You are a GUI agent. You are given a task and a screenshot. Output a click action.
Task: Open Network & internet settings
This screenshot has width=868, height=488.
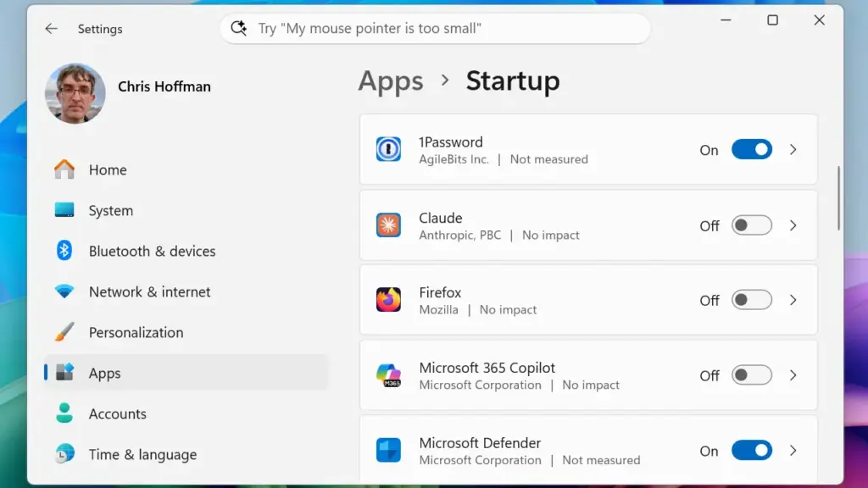[186, 291]
